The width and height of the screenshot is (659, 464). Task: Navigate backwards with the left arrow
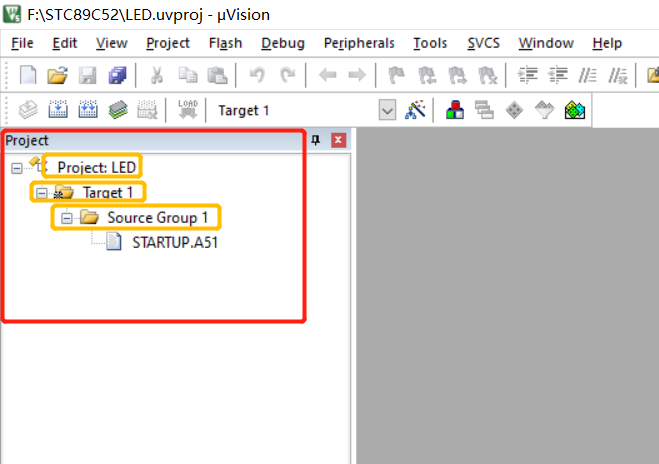pyautogui.click(x=327, y=76)
